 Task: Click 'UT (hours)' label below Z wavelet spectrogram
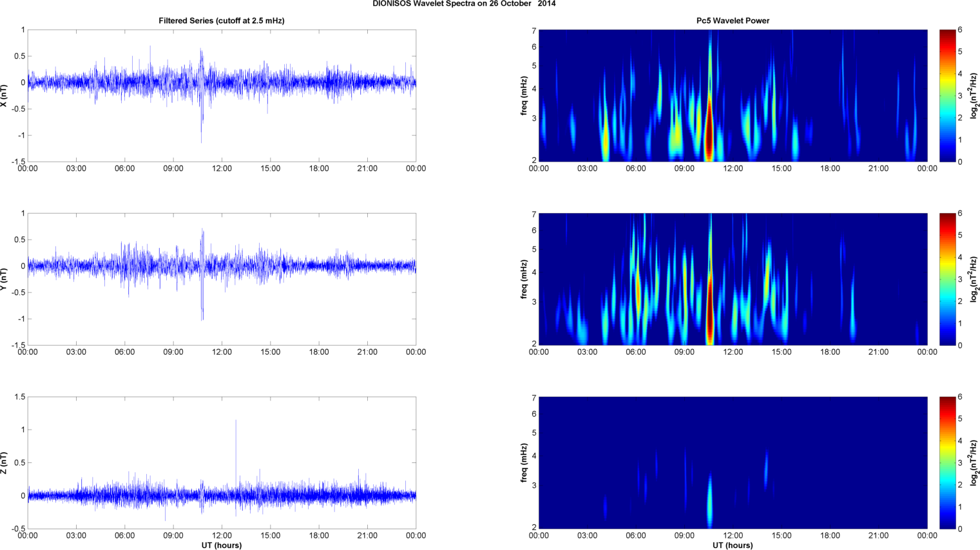(733, 545)
